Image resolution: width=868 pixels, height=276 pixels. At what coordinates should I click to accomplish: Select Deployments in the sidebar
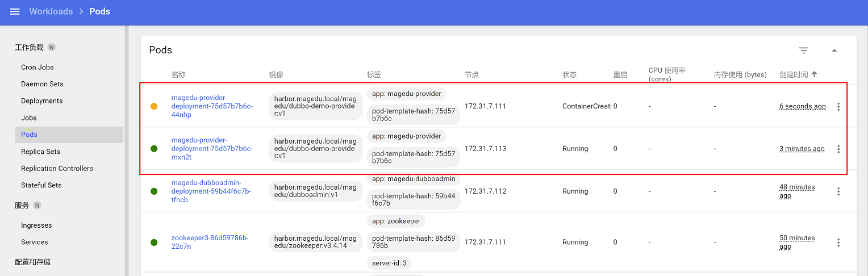41,101
